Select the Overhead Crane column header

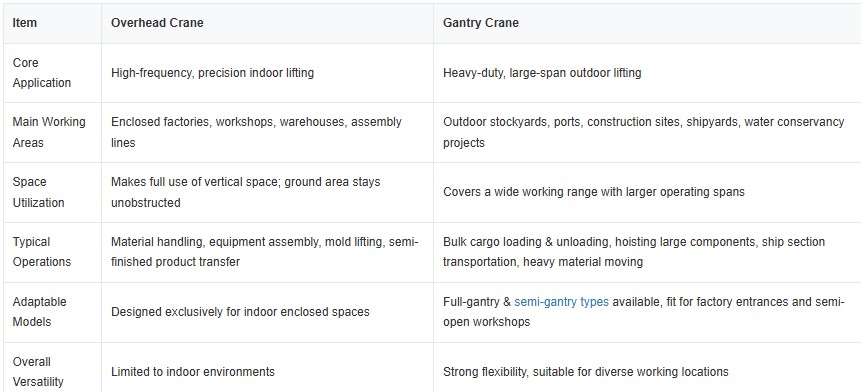157,23
